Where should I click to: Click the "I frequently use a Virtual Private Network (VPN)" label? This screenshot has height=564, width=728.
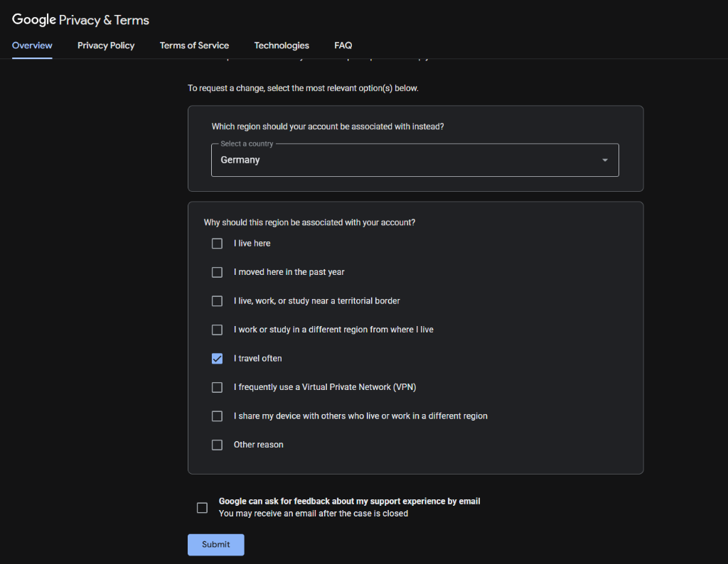click(x=325, y=387)
